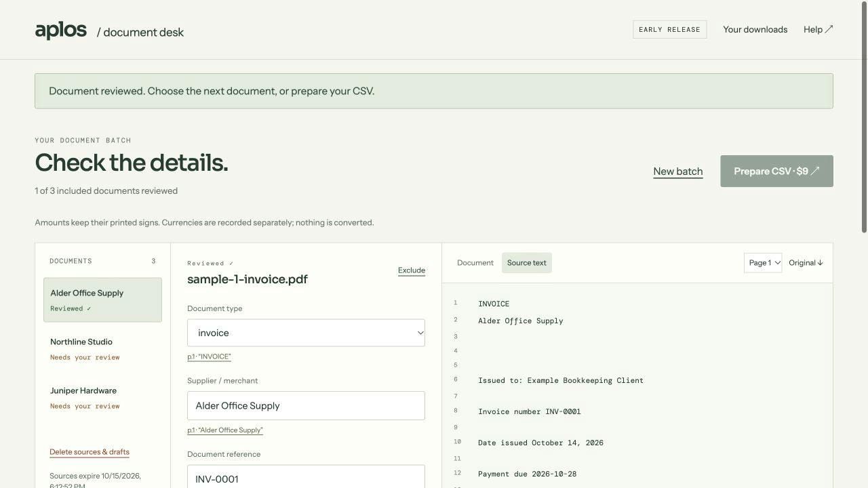
Task: Select Juniper Hardware document
Action: pyautogui.click(x=102, y=397)
